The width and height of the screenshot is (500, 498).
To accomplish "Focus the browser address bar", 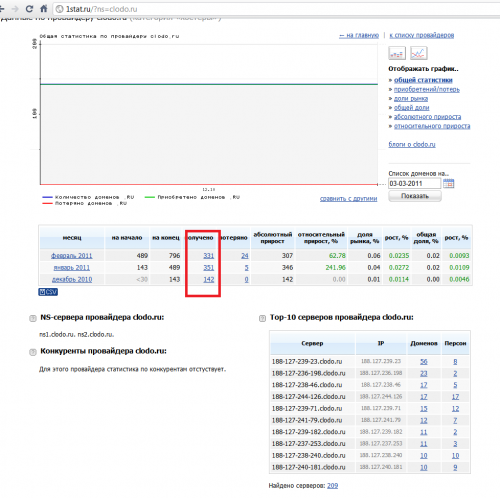I will point(277,9).
